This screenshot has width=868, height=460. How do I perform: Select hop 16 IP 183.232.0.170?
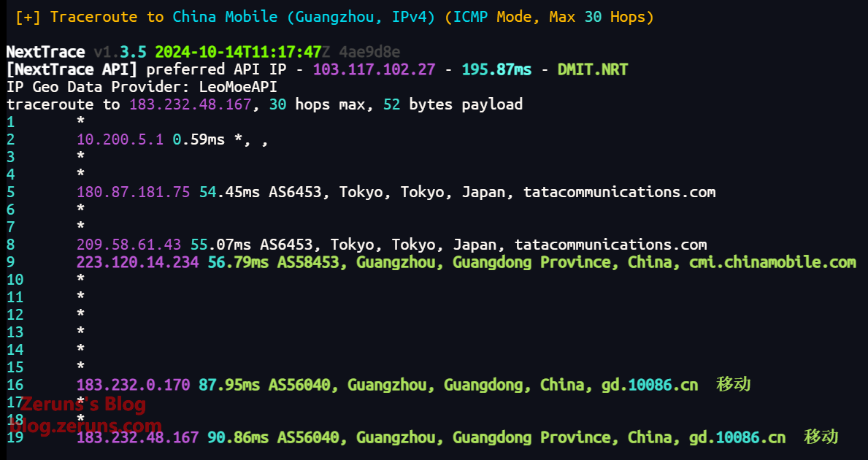(x=133, y=385)
